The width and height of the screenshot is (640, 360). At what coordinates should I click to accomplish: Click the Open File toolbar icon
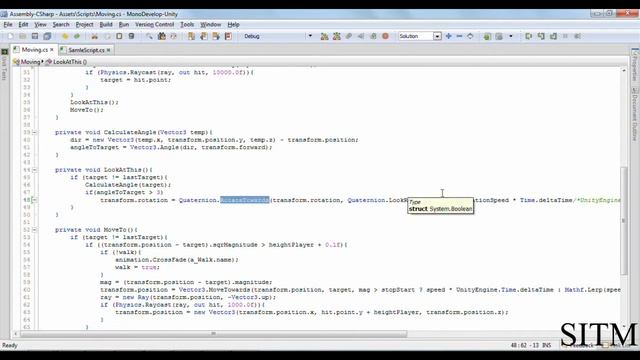pyautogui.click(x=22, y=36)
